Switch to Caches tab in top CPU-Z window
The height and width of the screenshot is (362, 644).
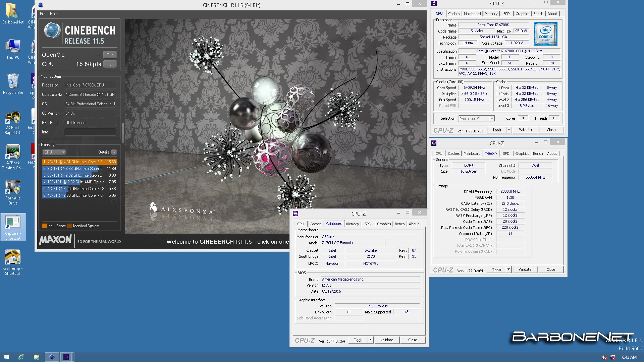[454, 14]
